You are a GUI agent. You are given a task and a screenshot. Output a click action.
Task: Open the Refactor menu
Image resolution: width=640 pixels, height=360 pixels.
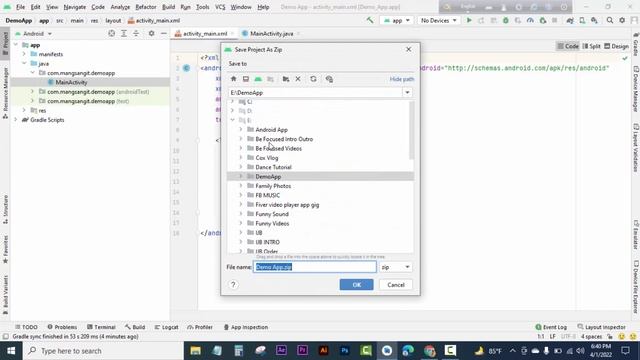pos(146,7)
